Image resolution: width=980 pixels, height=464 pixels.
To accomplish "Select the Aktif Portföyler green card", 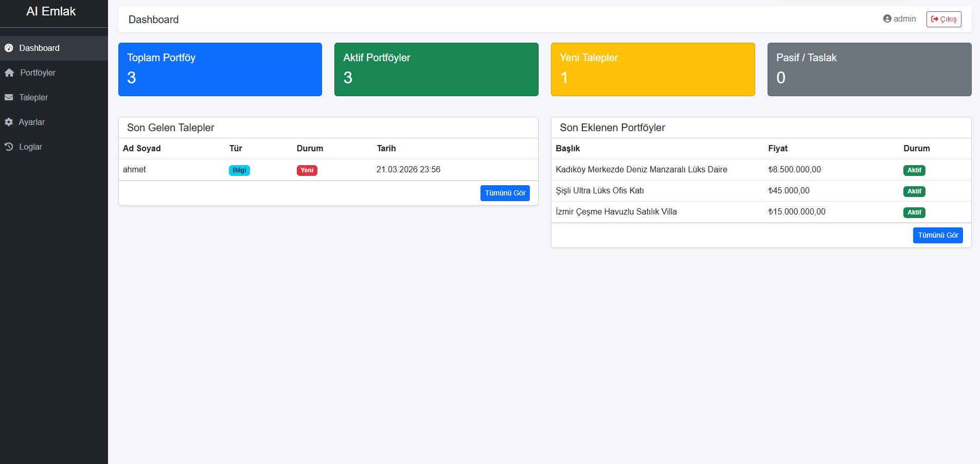I will click(436, 69).
